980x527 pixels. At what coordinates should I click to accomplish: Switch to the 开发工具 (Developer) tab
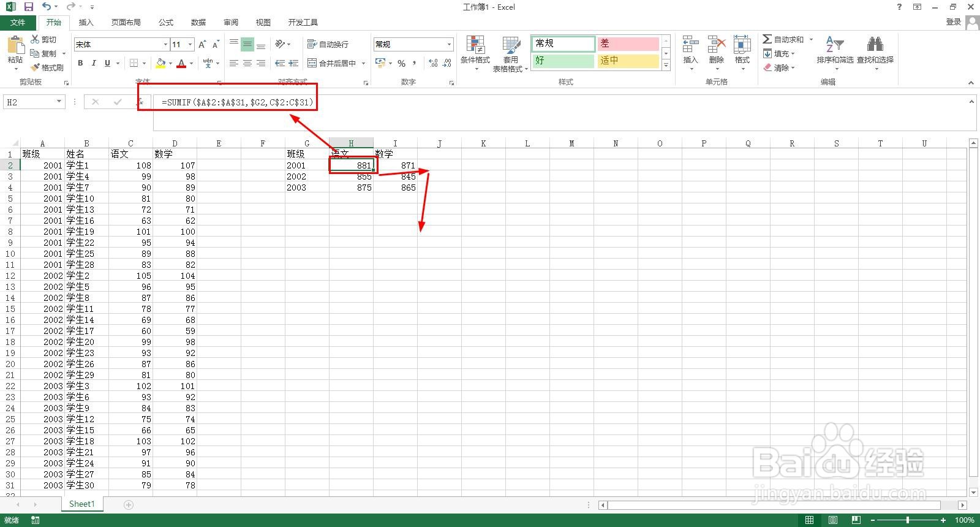(x=303, y=22)
